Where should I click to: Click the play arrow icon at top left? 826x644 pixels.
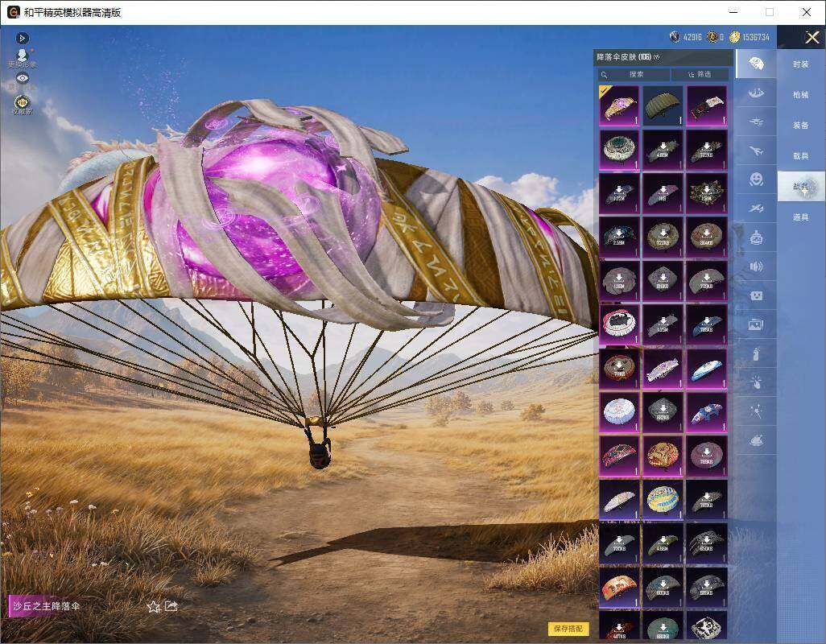tap(22, 38)
